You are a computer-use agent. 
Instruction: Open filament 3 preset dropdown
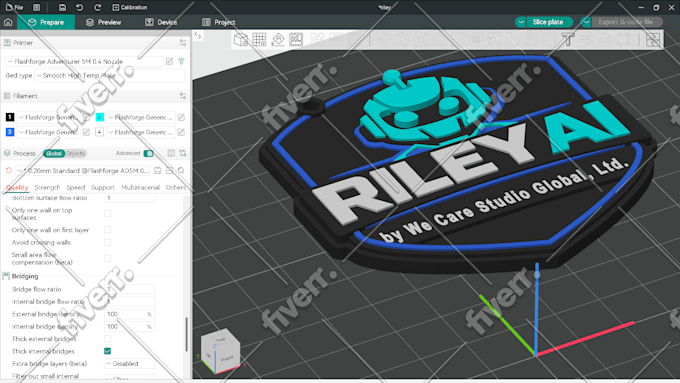48,132
